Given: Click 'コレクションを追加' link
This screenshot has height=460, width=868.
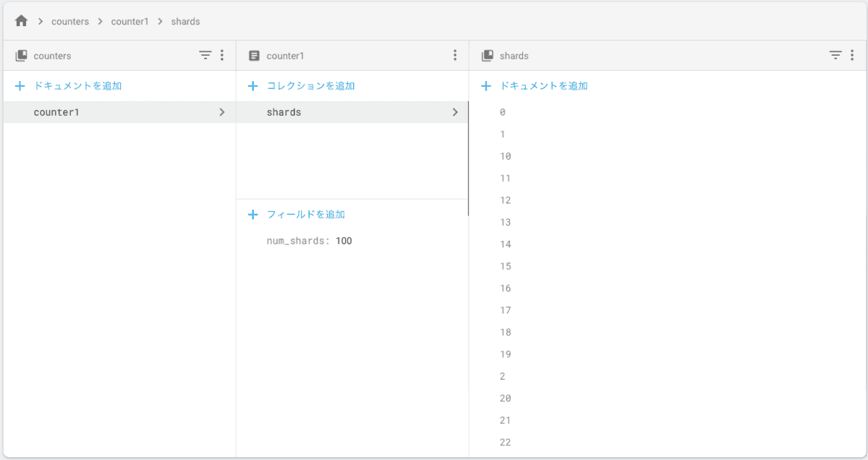Looking at the screenshot, I should click(310, 86).
